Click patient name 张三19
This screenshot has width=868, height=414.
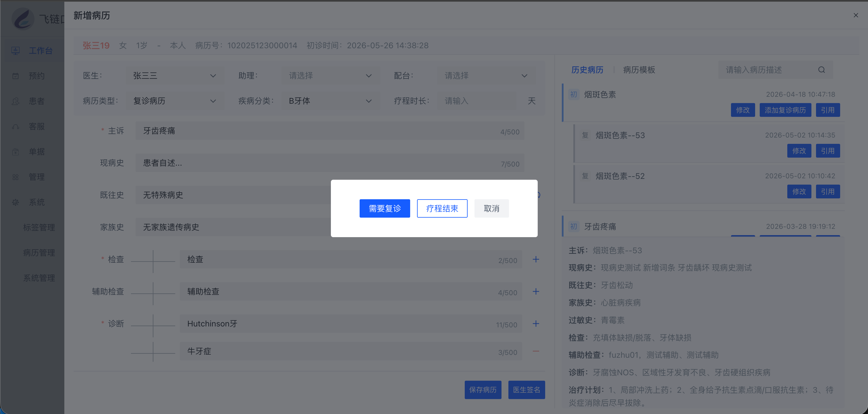tap(96, 45)
